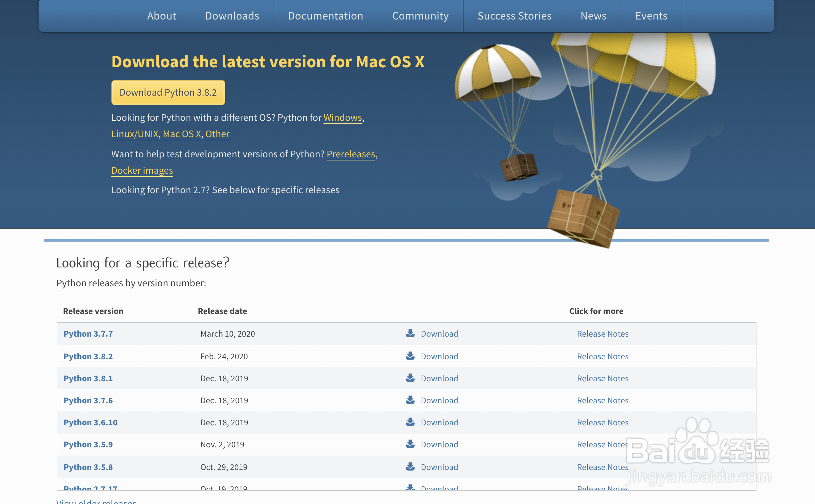This screenshot has width=815, height=504.
Task: Open Release Notes for Python 3.8.1
Action: [602, 378]
